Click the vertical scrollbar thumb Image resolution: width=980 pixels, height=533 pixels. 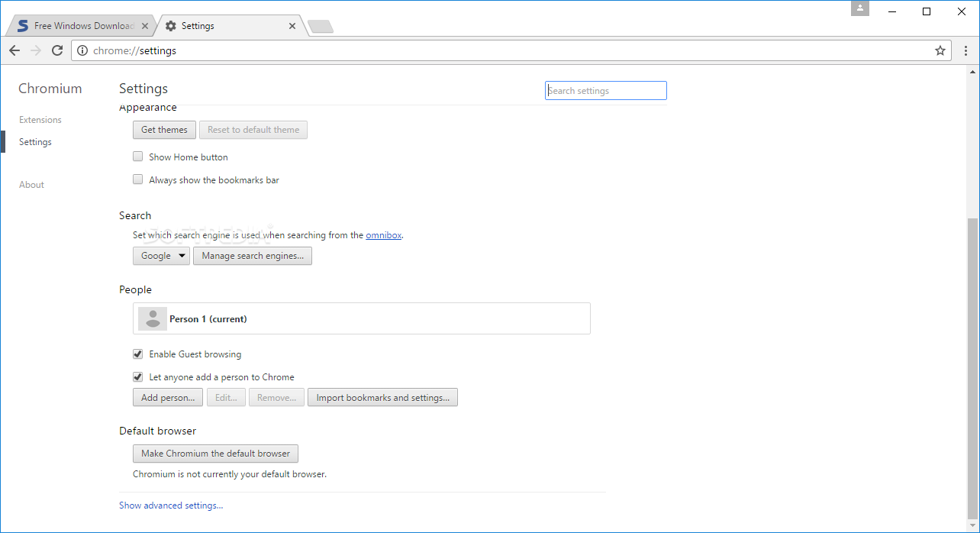pyautogui.click(x=972, y=368)
